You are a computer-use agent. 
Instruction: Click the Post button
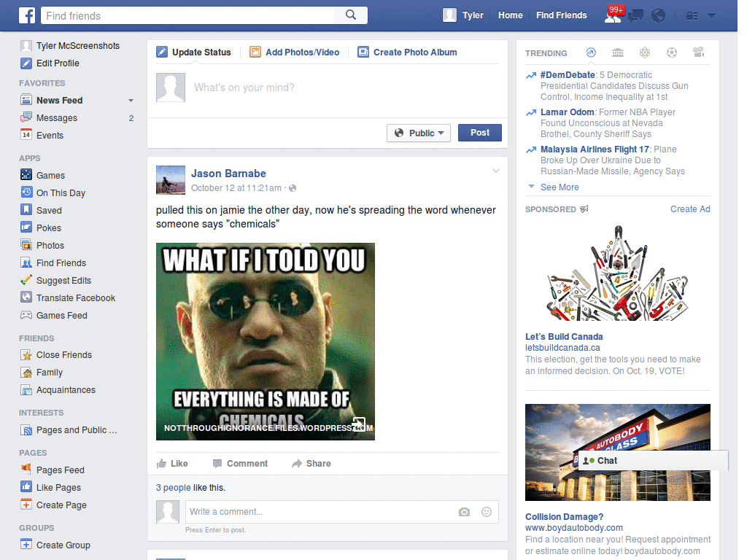[x=480, y=133]
